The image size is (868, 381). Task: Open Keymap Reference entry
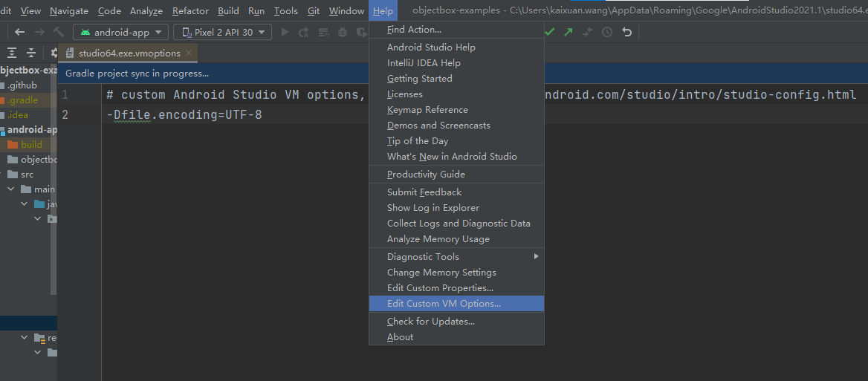(x=457, y=109)
